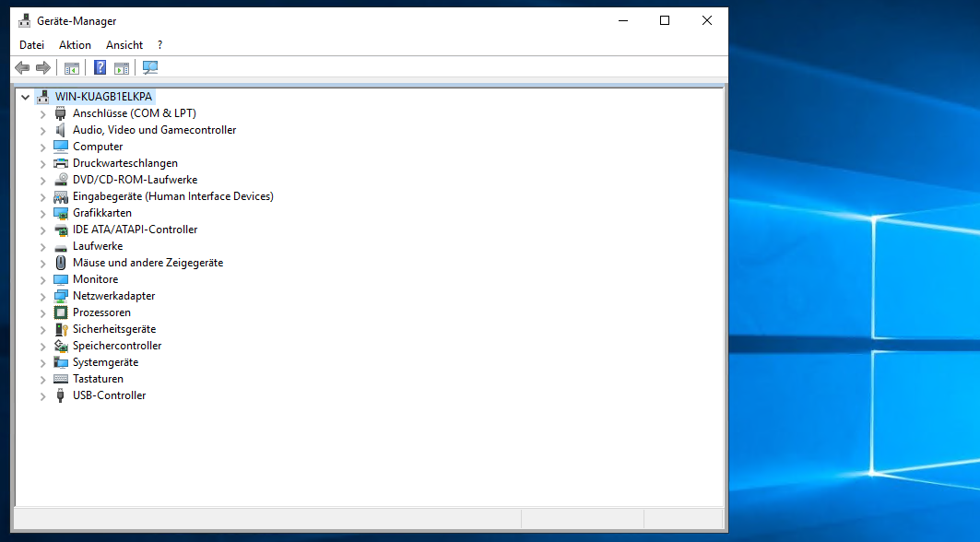Viewport: 980px width, 542px height.
Task: Click the Druckwarteschlangen printer icon
Action: pos(61,163)
